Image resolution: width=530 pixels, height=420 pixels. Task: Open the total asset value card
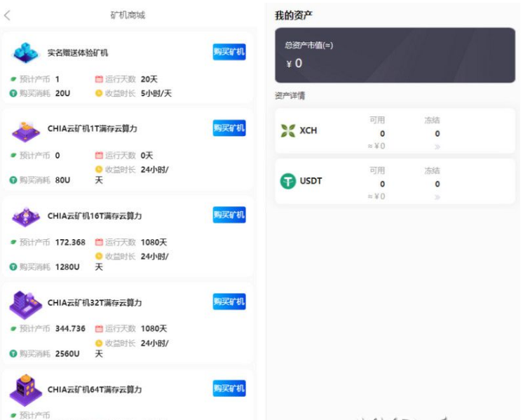(395, 55)
